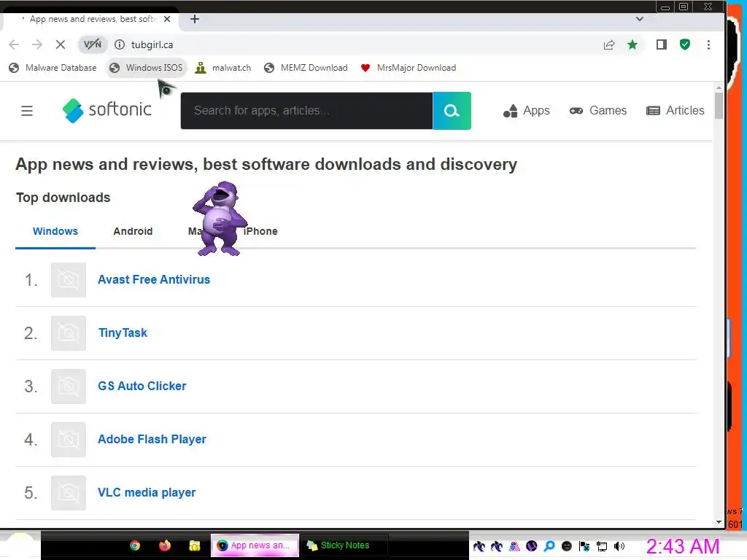
Task: Open the Games section
Action: point(598,111)
